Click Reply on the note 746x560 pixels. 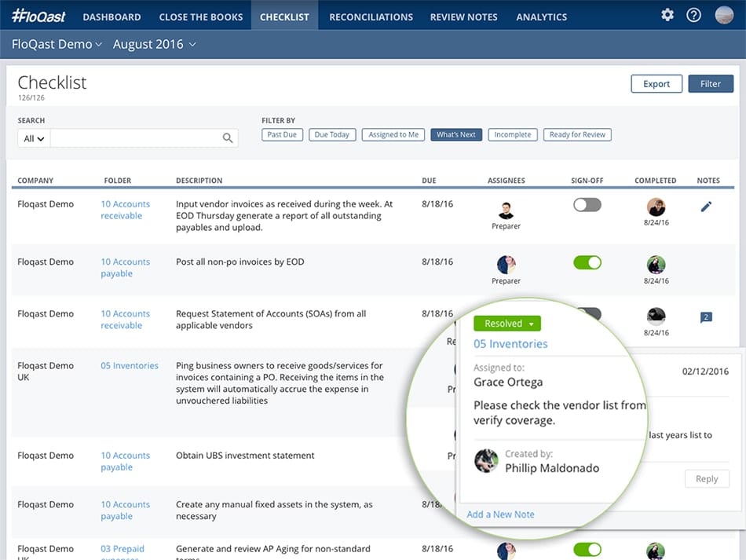tap(707, 478)
